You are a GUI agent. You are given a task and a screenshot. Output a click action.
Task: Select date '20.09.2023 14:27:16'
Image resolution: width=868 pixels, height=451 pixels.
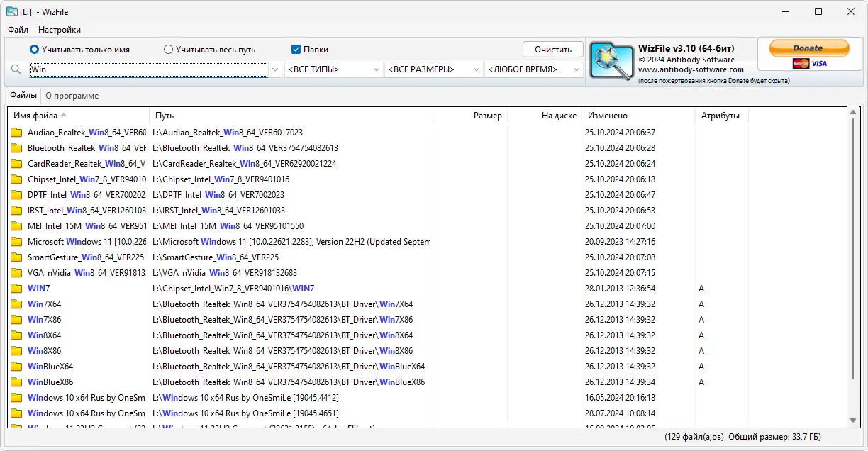tap(620, 242)
